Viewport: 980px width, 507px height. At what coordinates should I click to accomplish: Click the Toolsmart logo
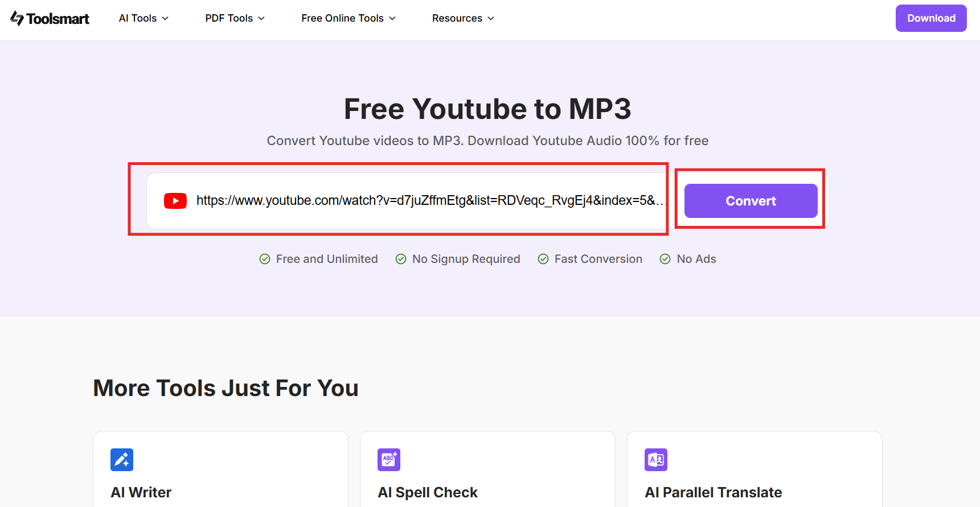tap(50, 19)
